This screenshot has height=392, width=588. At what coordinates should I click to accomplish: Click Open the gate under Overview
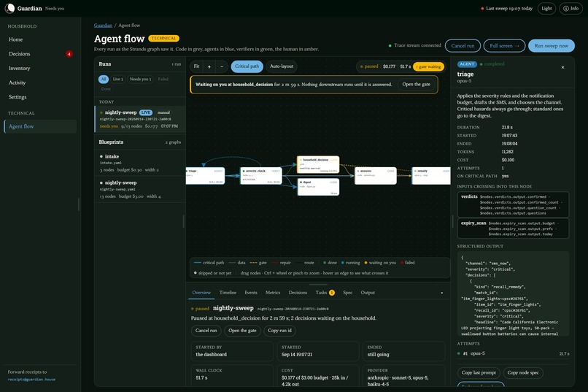(242, 331)
